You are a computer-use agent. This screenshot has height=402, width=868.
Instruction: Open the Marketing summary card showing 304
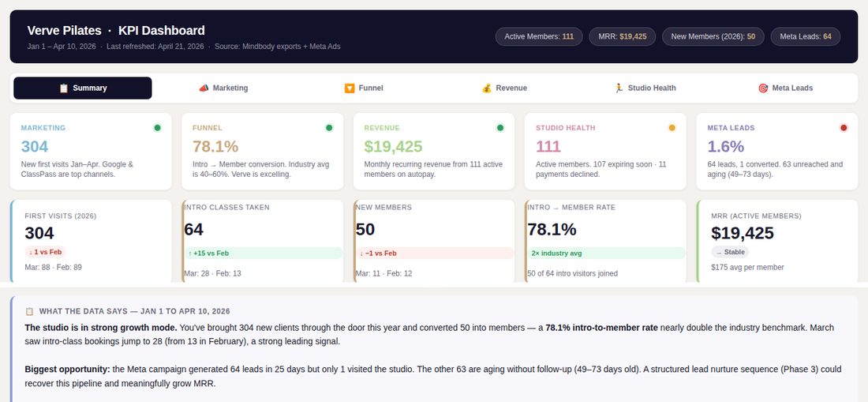pyautogui.click(x=91, y=152)
